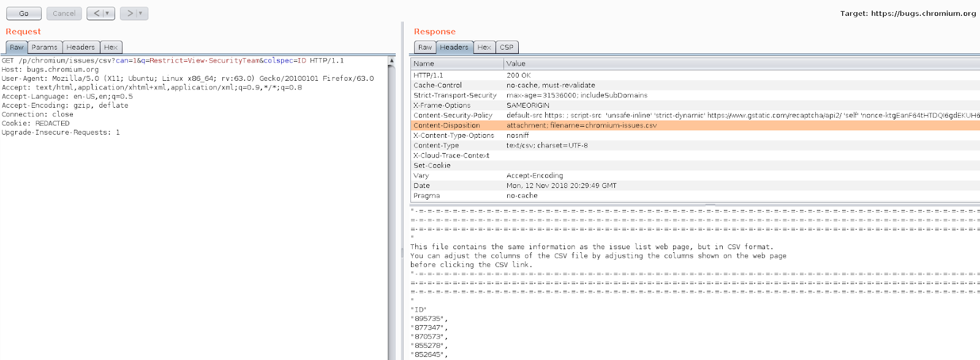The width and height of the screenshot is (980, 360).
Task: Select the X-Frame-Options header row
Action: 695,105
